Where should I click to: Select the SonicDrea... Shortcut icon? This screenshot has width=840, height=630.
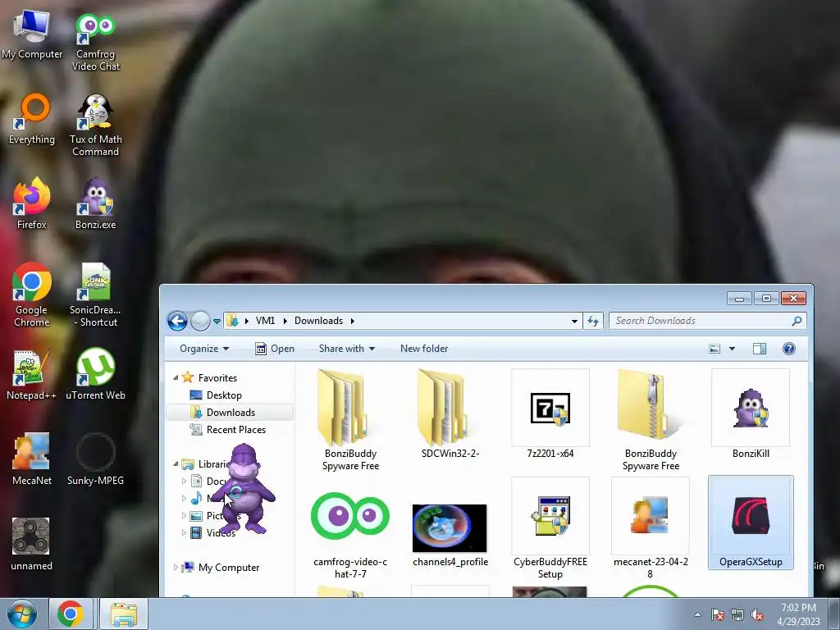[95, 294]
